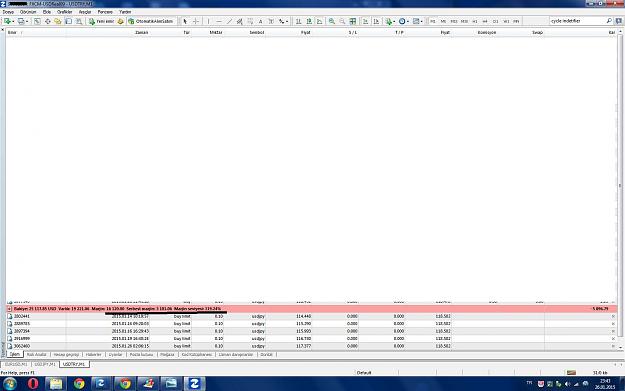
Task: Toggle the Otomatik Alım Satım button
Action: (x=151, y=21)
